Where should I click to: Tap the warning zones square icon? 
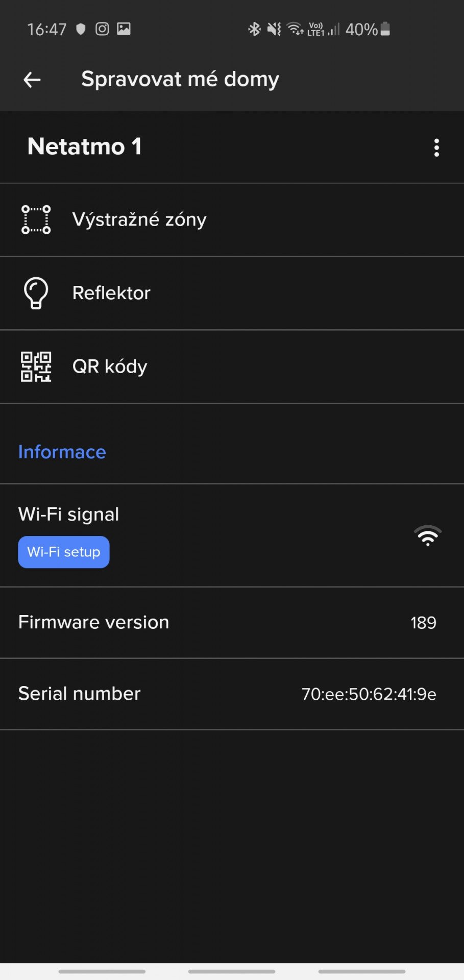(x=36, y=219)
